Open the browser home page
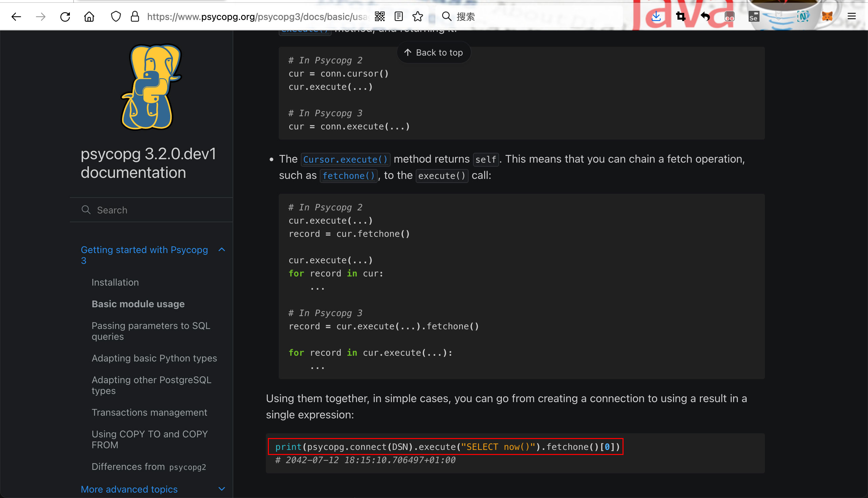 [89, 16]
